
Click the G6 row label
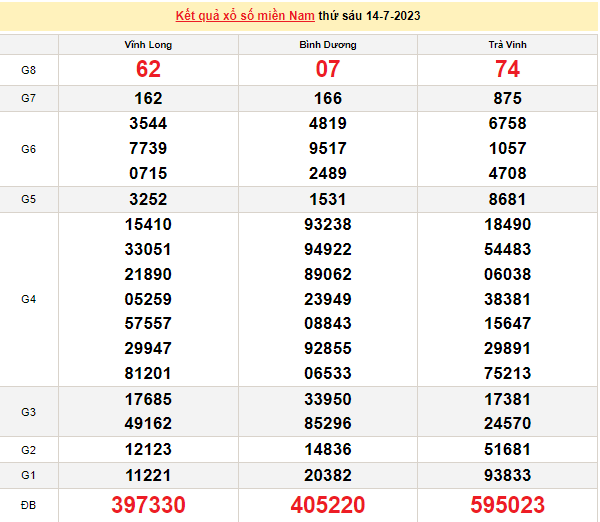[29, 149]
